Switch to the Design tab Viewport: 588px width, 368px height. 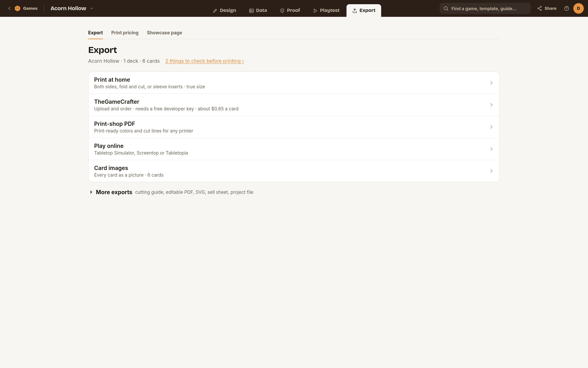click(224, 11)
